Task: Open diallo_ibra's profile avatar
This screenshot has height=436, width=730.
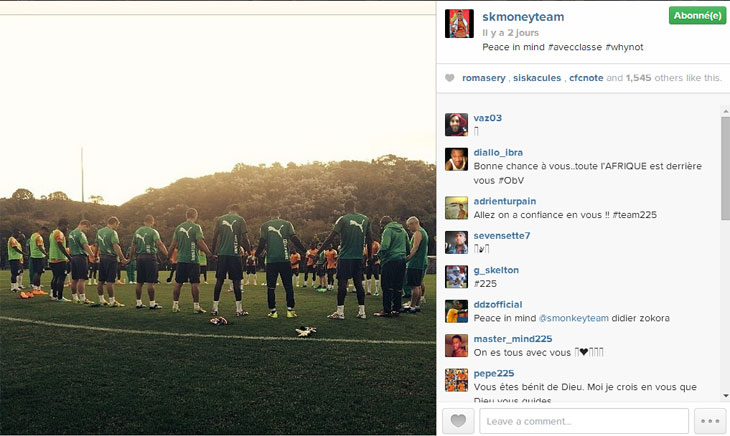Action: pyautogui.click(x=456, y=159)
